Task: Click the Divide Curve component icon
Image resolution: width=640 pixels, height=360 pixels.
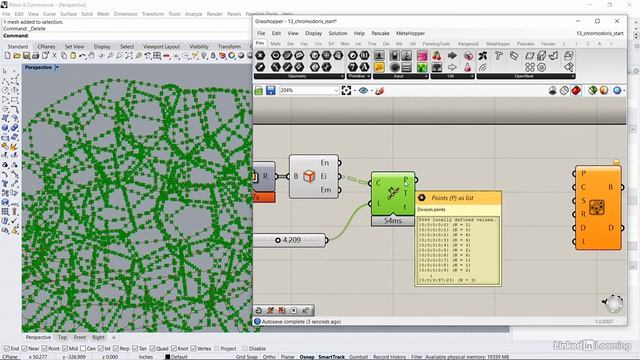Action: point(393,193)
